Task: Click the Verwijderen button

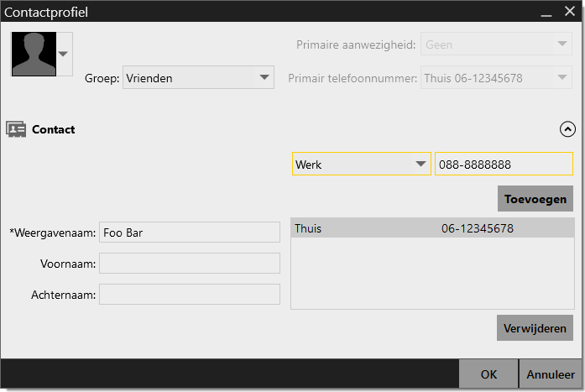Action: click(535, 328)
